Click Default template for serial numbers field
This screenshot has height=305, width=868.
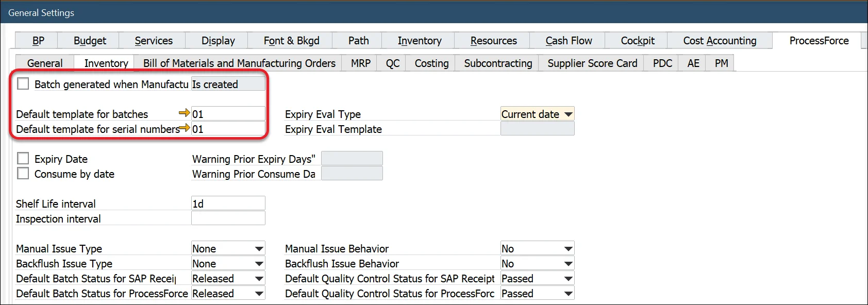click(x=228, y=129)
